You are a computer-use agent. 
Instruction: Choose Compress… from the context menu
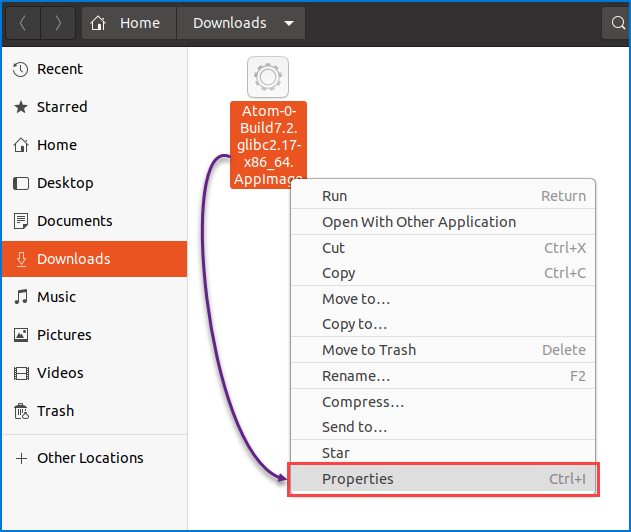pos(443,402)
